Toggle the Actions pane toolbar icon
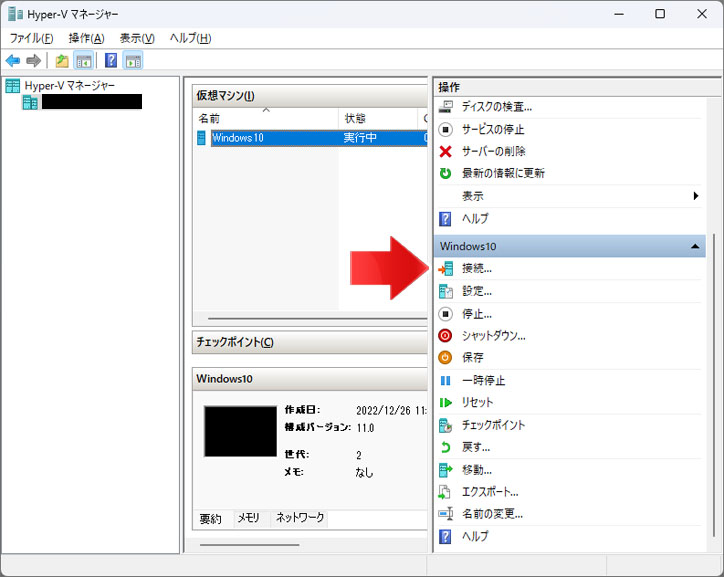The height and width of the screenshot is (577, 724). coord(133,60)
